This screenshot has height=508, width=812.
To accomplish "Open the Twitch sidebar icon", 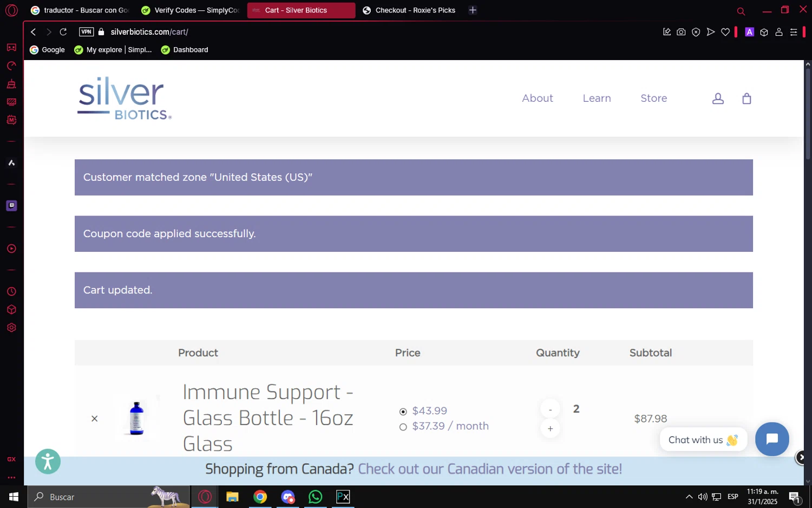I will [x=11, y=205].
